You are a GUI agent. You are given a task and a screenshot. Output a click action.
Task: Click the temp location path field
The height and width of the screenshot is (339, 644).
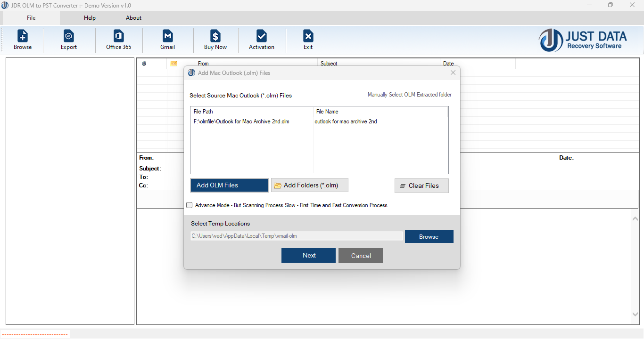coord(297,236)
